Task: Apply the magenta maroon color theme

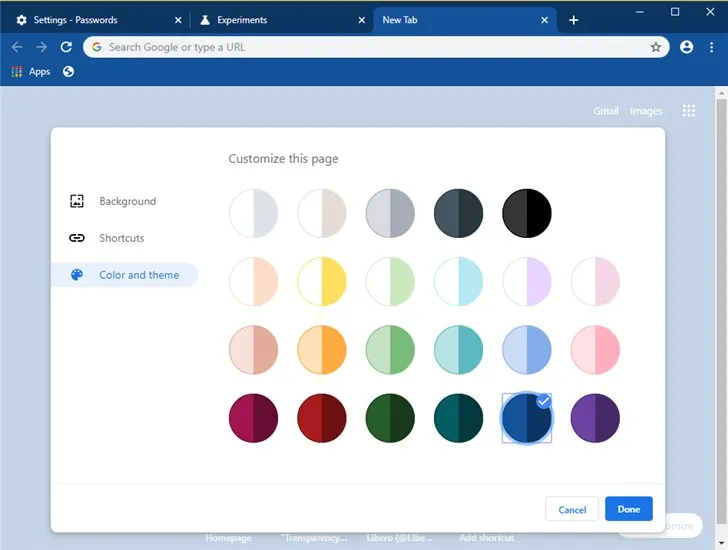Action: coord(254,418)
